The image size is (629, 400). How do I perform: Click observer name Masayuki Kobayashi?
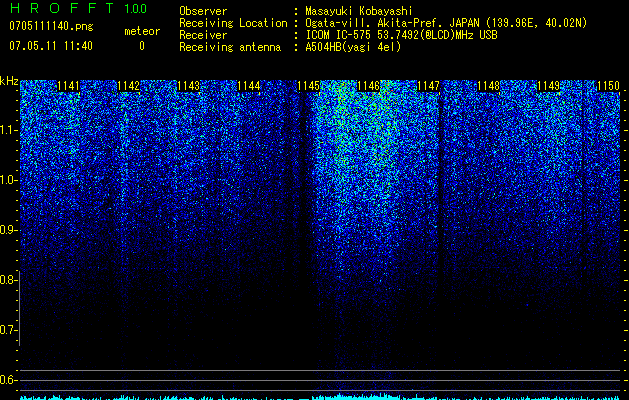pos(359,11)
